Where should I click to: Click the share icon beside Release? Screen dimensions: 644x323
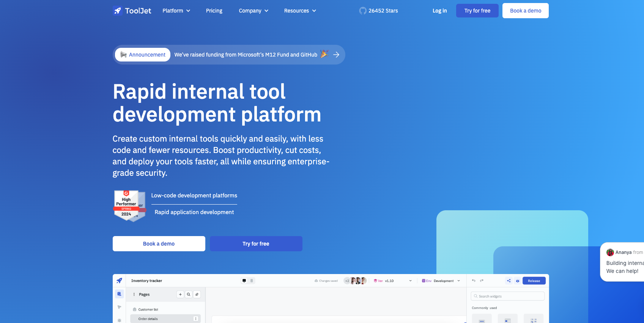tap(509, 281)
